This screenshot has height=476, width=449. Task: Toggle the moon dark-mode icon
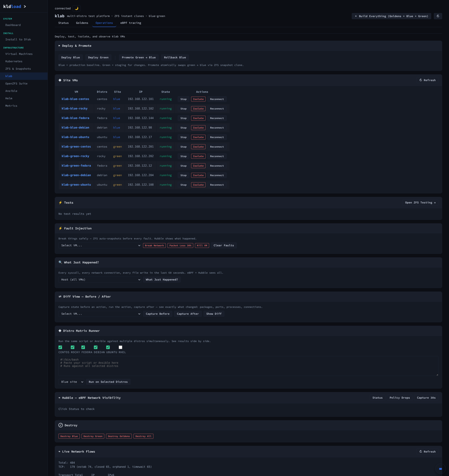(x=77, y=8)
